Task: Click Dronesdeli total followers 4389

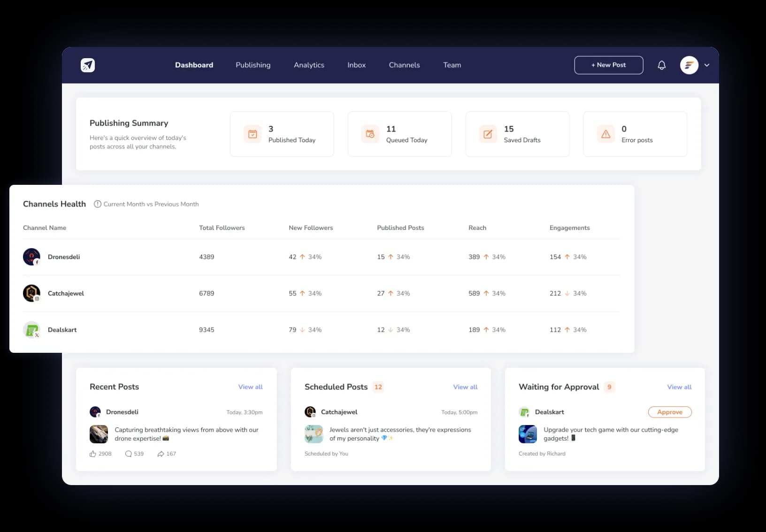Action: (x=207, y=257)
